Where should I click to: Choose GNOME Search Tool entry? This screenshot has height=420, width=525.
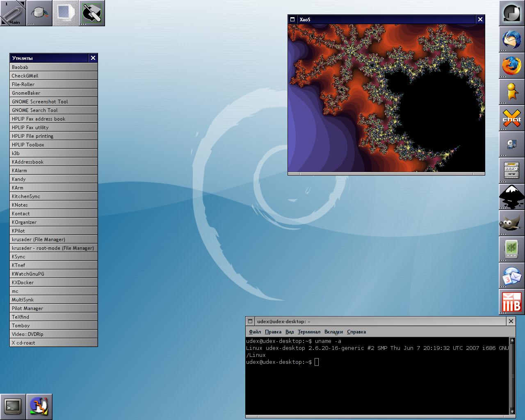(54, 110)
